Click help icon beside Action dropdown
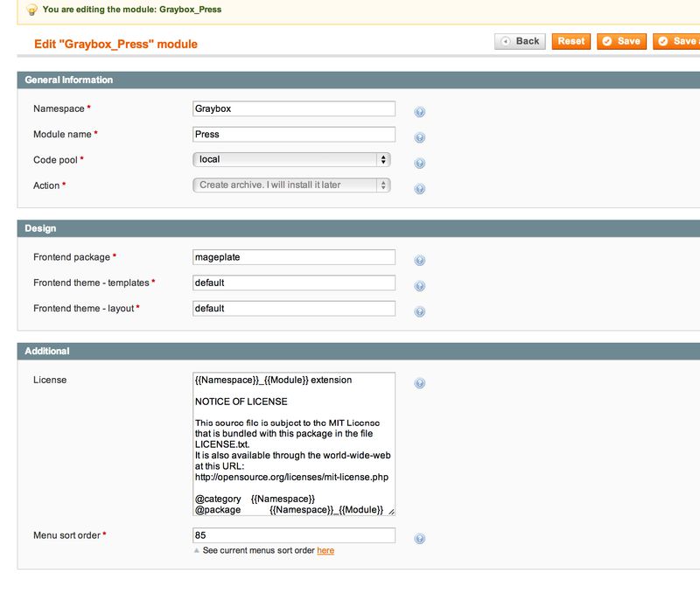 click(x=420, y=189)
